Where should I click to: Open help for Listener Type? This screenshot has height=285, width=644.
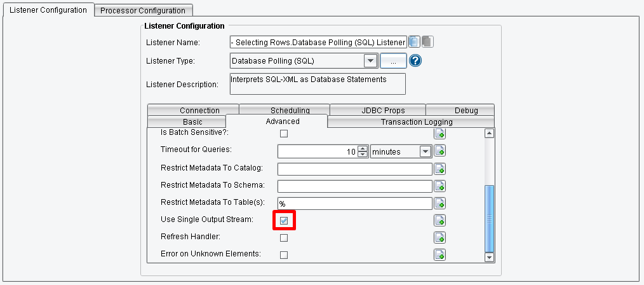pyautogui.click(x=416, y=61)
